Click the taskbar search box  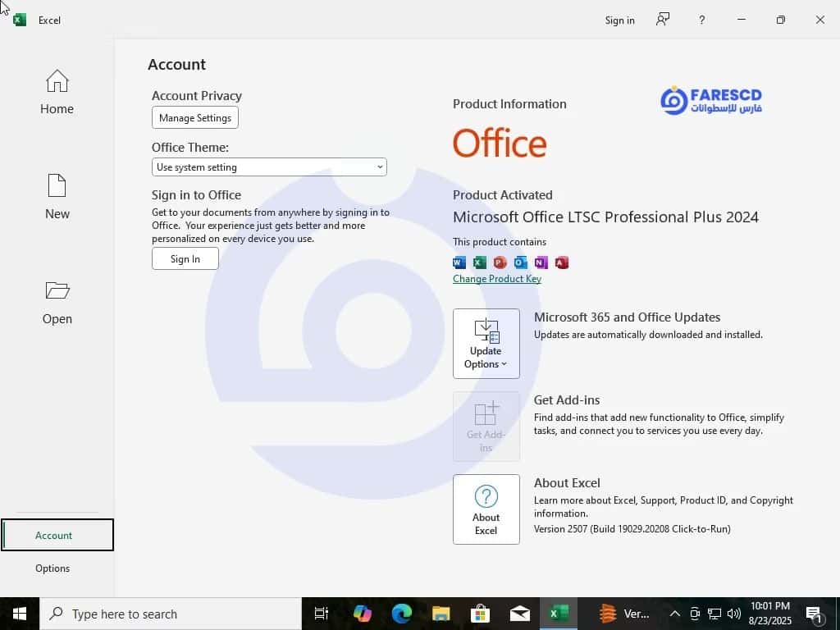coord(171,614)
